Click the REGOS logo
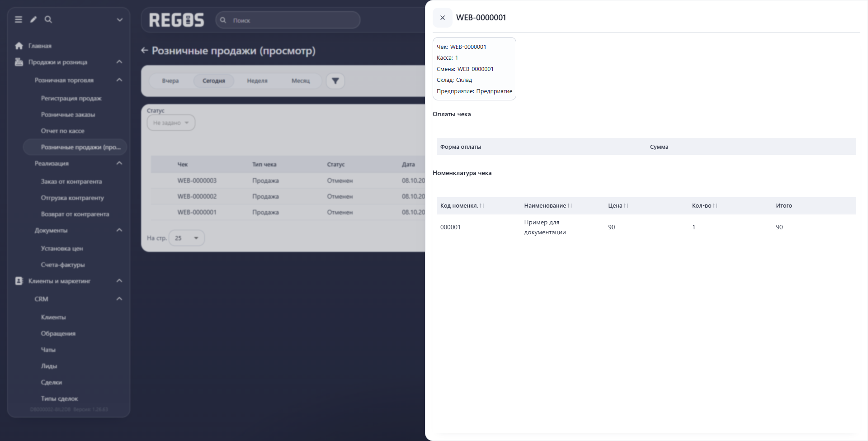 pyautogui.click(x=177, y=20)
